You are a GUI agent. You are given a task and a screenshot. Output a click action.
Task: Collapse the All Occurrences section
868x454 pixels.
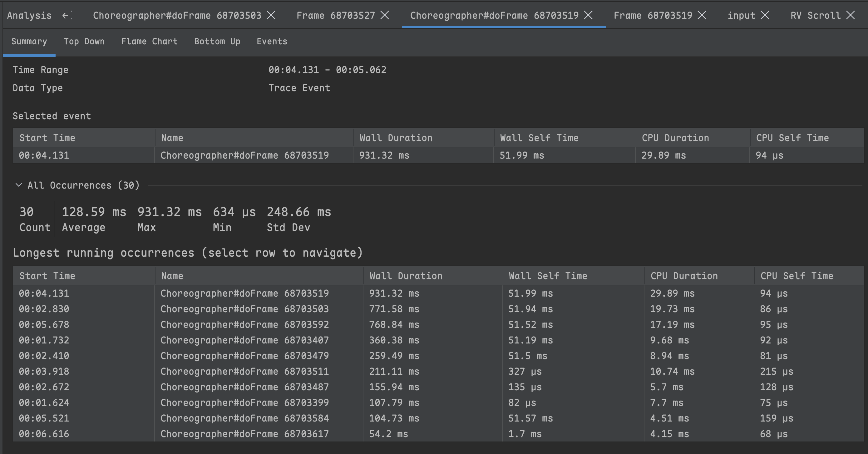pyautogui.click(x=19, y=185)
